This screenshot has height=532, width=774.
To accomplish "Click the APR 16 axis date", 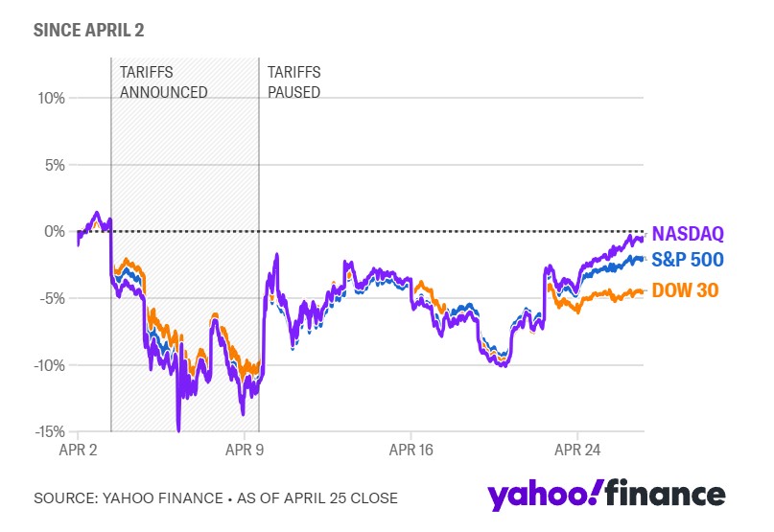I will click(410, 450).
